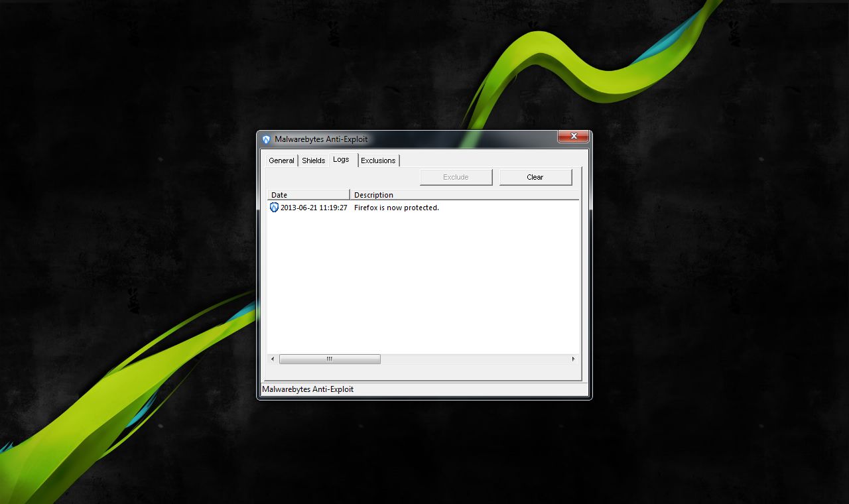Clear the log entries

[x=535, y=177]
